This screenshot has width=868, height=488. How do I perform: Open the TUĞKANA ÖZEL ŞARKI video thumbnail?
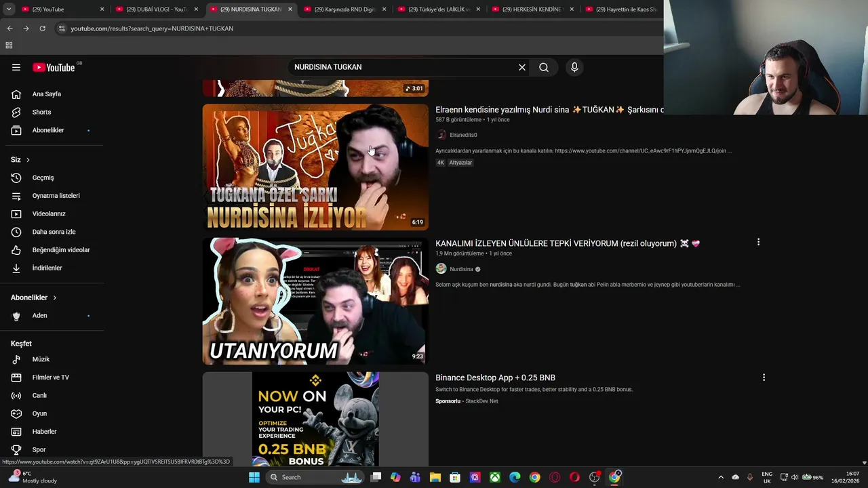click(x=315, y=167)
